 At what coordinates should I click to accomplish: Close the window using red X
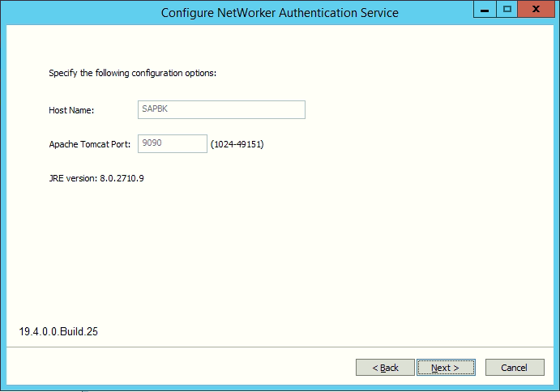click(x=537, y=10)
